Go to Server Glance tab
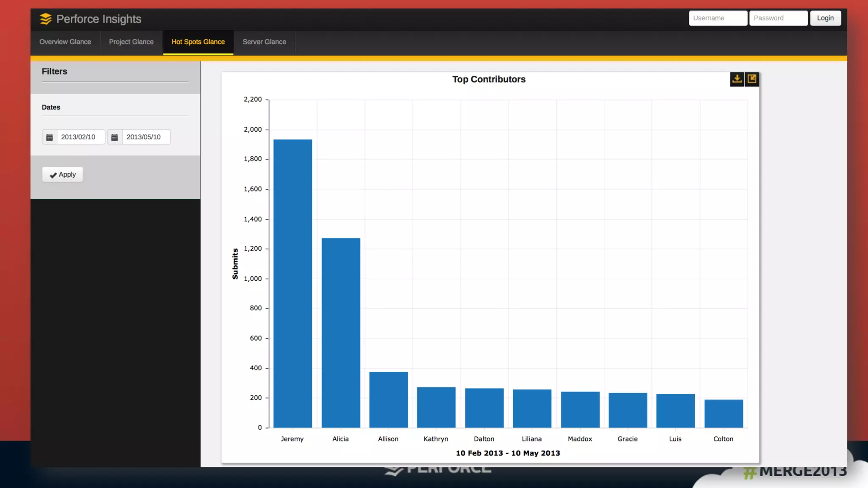 point(264,42)
